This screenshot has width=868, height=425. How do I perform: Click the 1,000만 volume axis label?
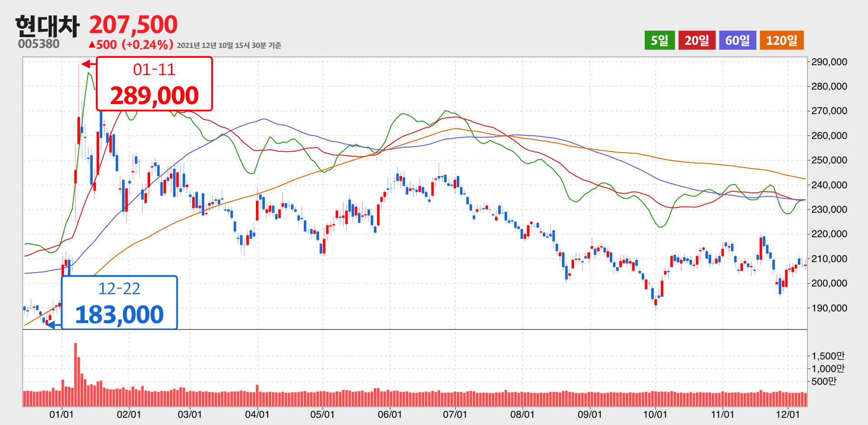(x=828, y=368)
